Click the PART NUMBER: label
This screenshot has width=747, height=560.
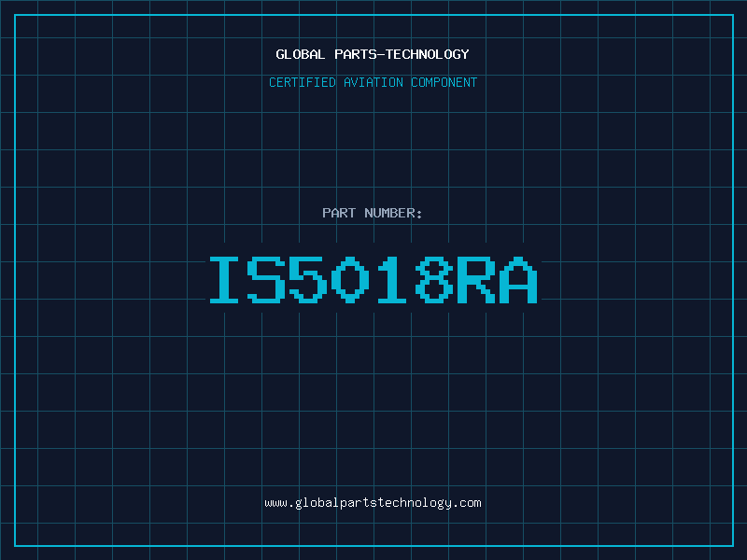click(373, 213)
